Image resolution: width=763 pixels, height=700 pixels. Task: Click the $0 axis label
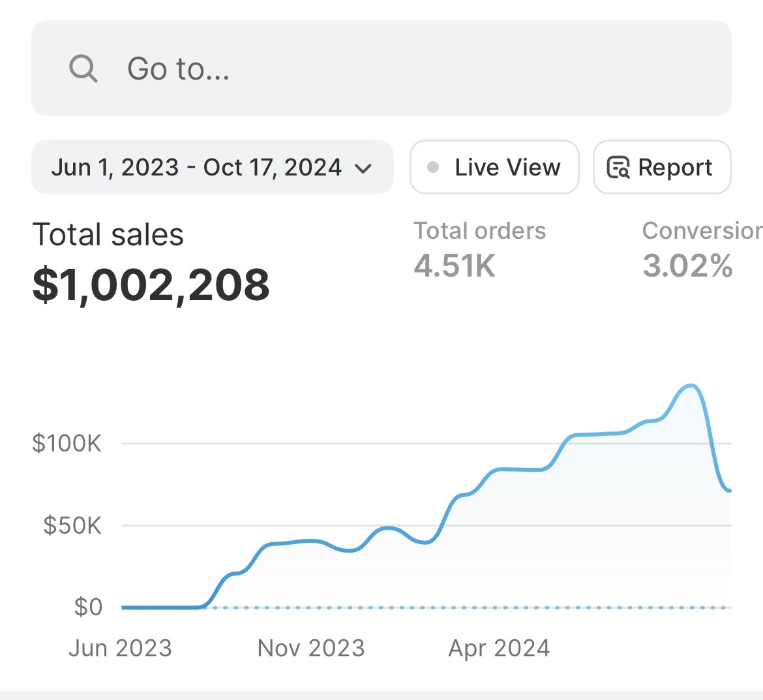88,607
